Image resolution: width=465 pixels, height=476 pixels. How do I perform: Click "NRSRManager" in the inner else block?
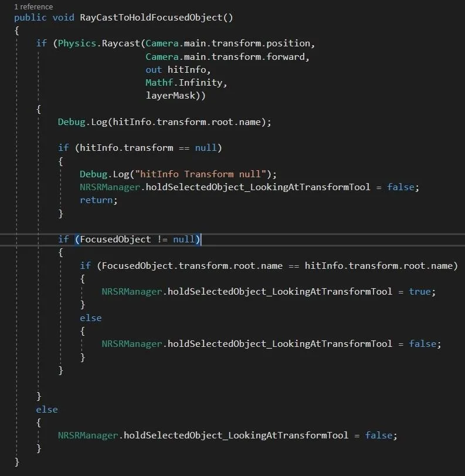click(x=132, y=344)
